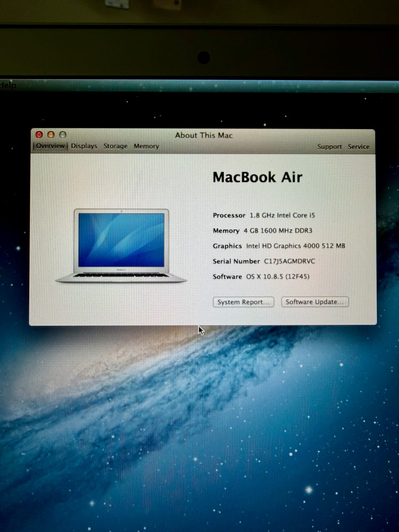Minimize the About This Mac window
Viewport: 399px width, 532px height.
(51, 135)
